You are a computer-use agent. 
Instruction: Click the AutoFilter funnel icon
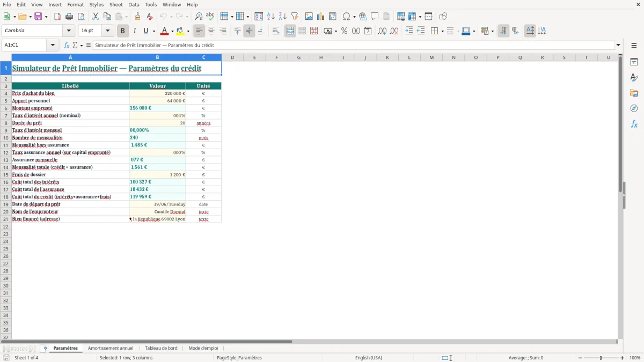tap(295, 17)
